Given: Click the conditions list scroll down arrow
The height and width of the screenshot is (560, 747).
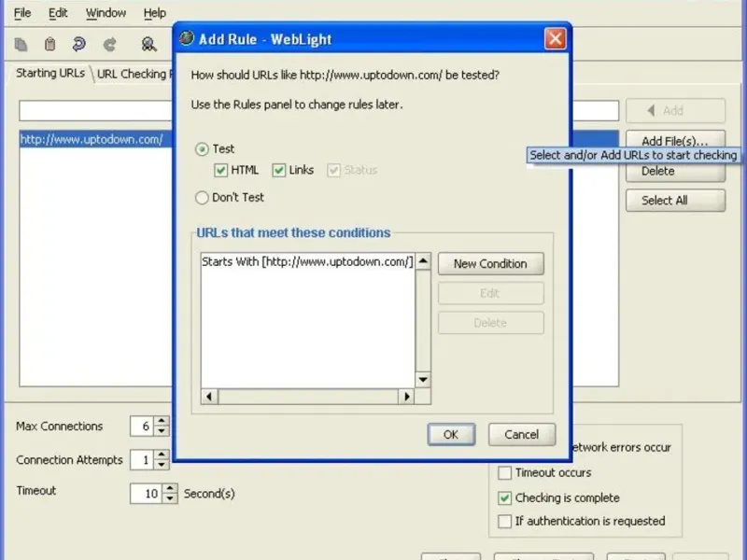Looking at the screenshot, I should pos(423,380).
